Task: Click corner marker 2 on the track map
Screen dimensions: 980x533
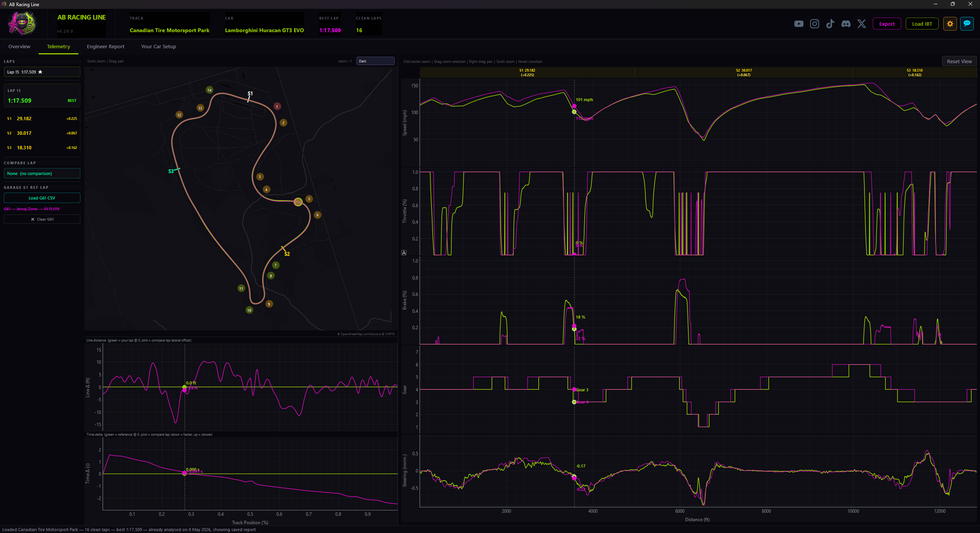Action: pyautogui.click(x=283, y=123)
